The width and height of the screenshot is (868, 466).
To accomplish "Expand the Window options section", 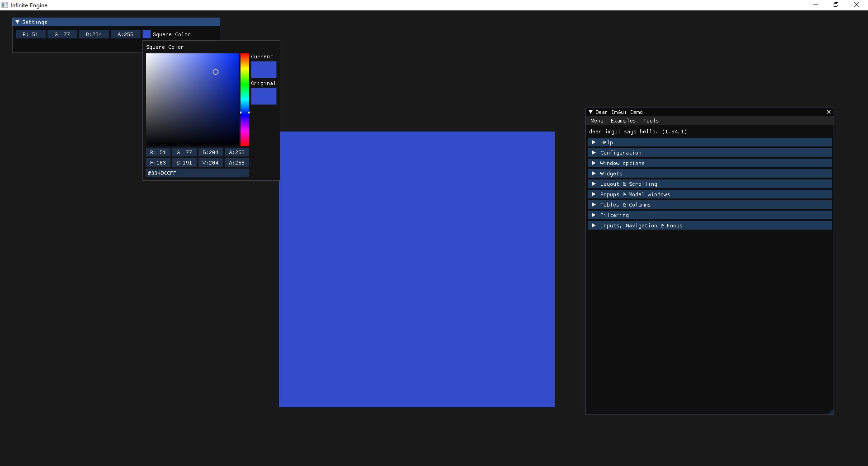I will tap(710, 163).
